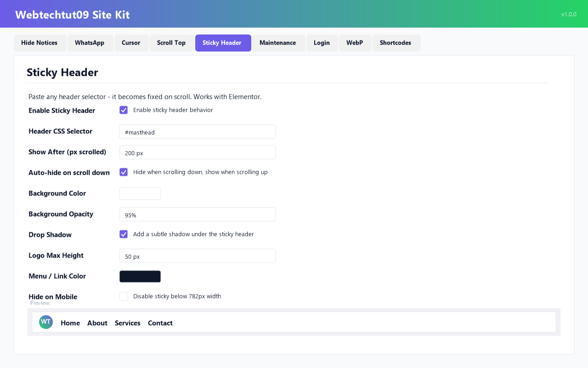Screen dimensions: 588x368
Task: Select Services in the preview menu
Action: tap(128, 323)
